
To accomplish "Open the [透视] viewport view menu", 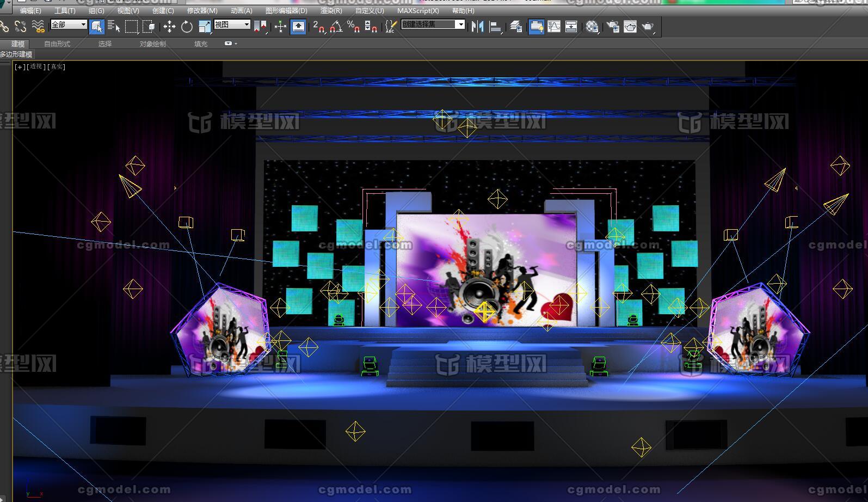I will point(36,66).
